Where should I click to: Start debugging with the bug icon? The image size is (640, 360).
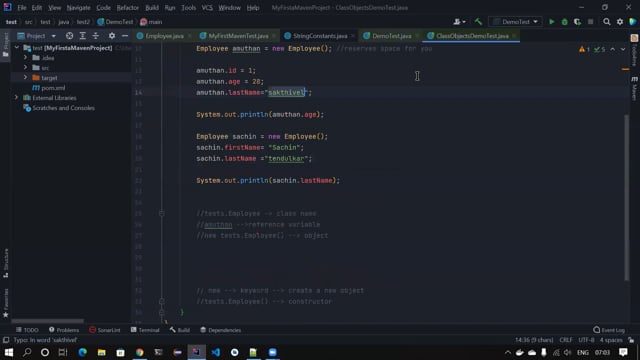[x=564, y=22]
